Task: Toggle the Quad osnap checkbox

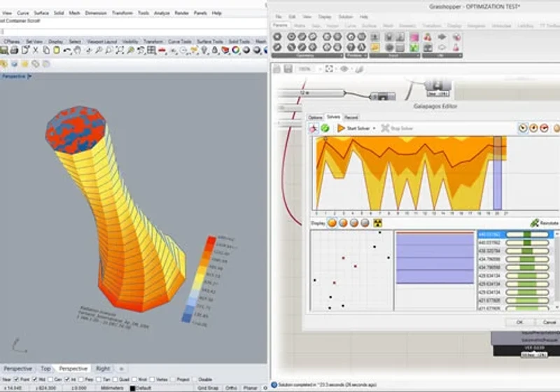Action: point(115,379)
